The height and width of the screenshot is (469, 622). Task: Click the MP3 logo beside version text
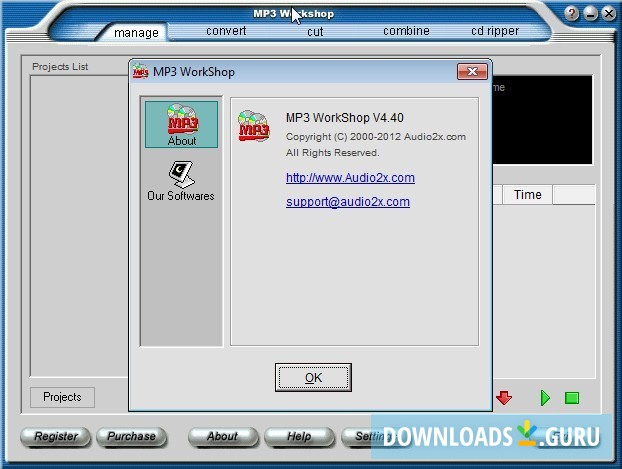pyautogui.click(x=254, y=126)
